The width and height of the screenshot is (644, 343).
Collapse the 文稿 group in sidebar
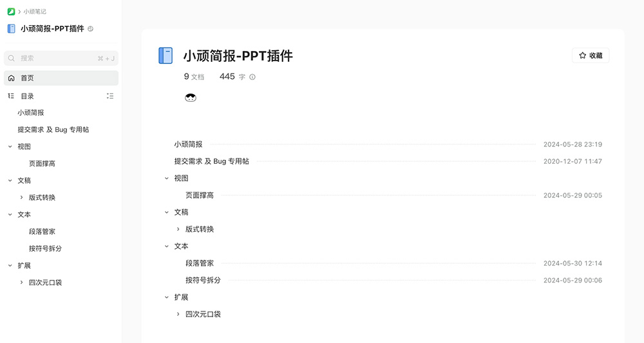click(10, 181)
